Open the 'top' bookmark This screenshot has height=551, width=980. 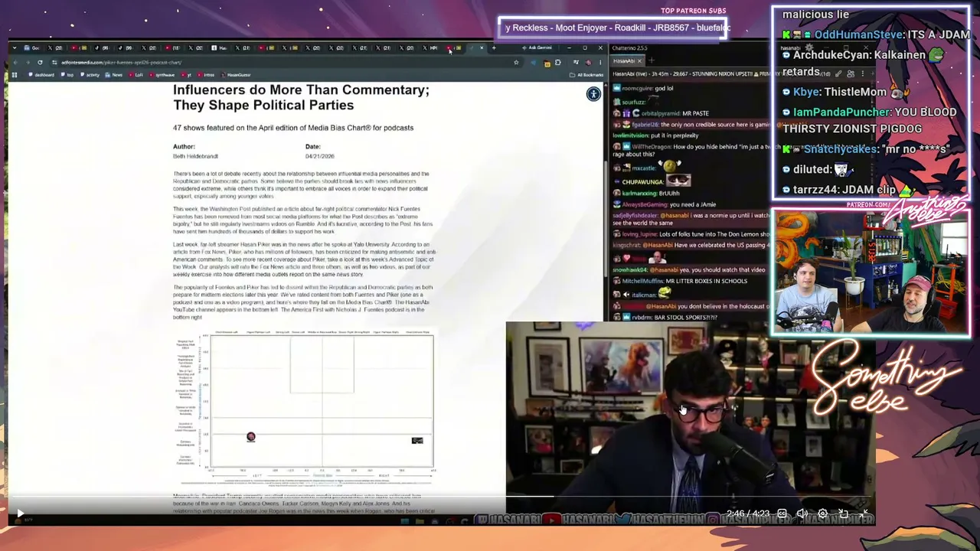pos(68,75)
